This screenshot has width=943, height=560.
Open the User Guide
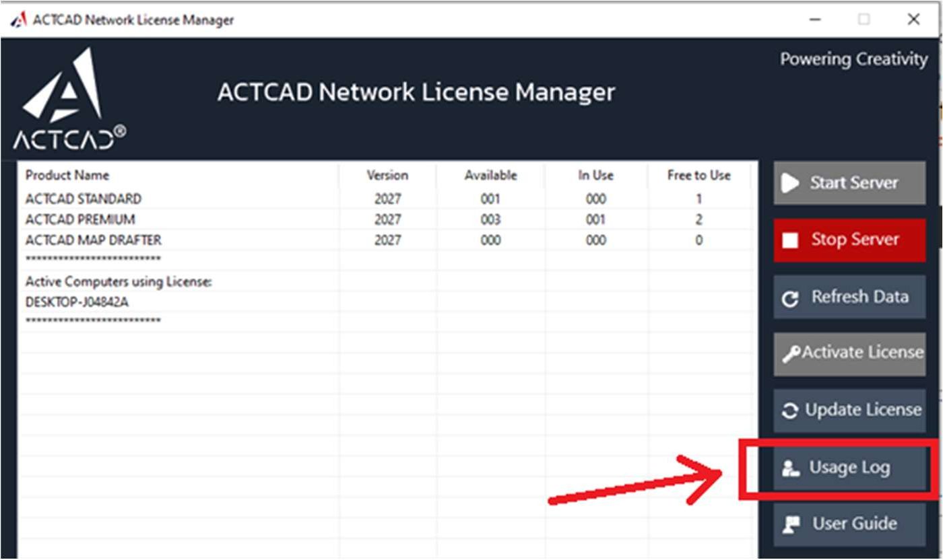point(849,524)
